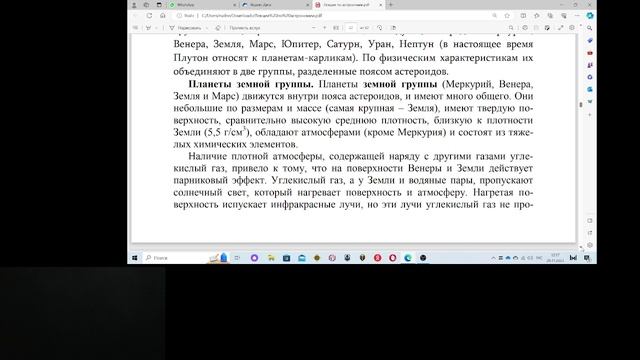Rotate the PDF page
The height and width of the screenshot is (360, 640).
[380, 28]
